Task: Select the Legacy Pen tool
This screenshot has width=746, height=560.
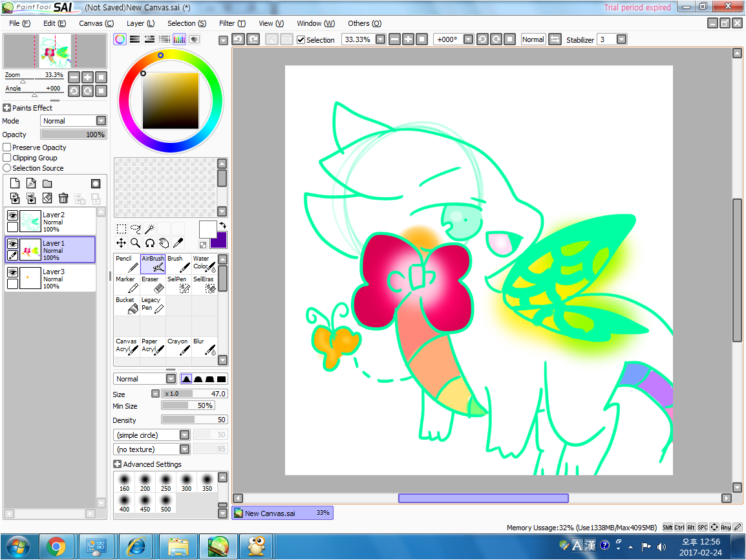Action: [x=153, y=305]
